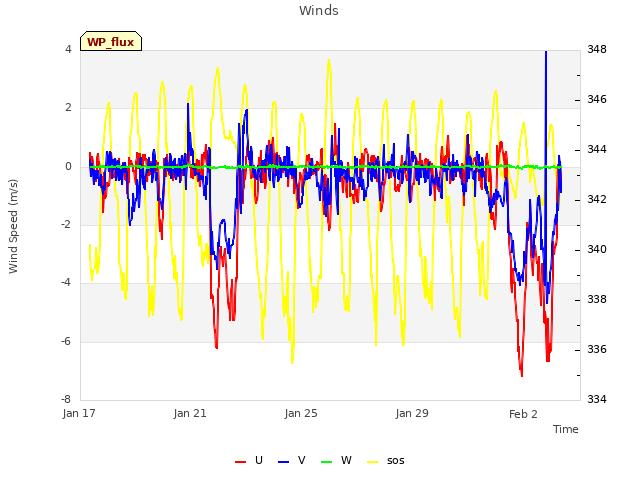Screen dimensions: 640x480
Task: Toggle the W series legend entry
Action: (336, 460)
